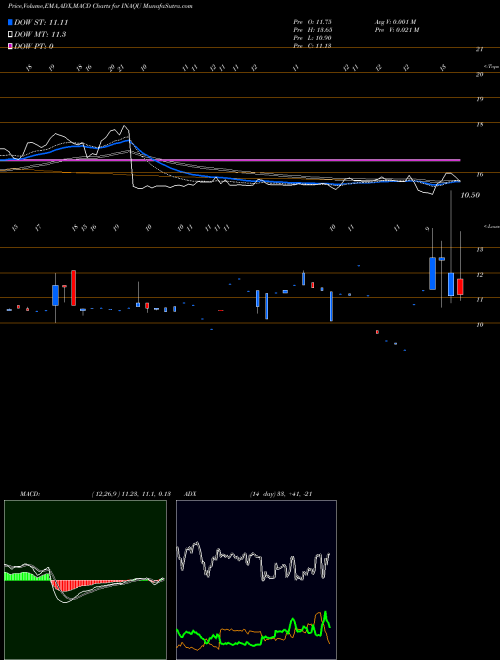Click the white ADX line in ADX panel
This screenshot has width=500, height=660.
[x=253, y=562]
